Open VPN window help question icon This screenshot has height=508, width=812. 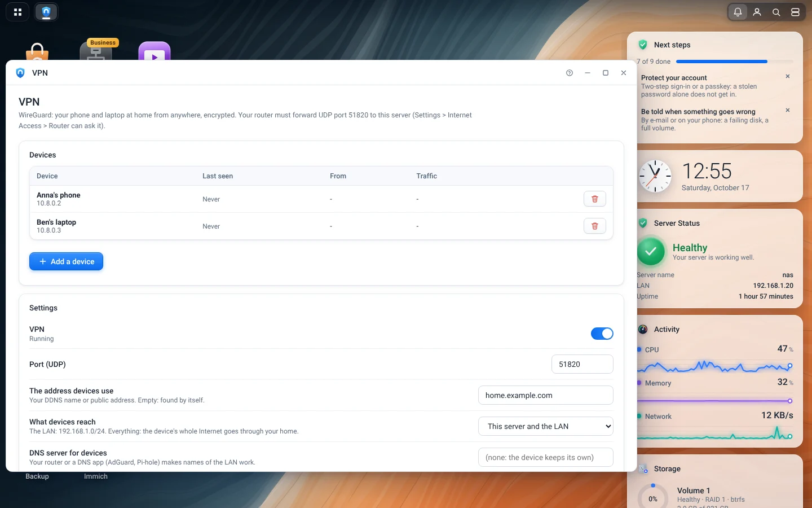click(x=570, y=73)
